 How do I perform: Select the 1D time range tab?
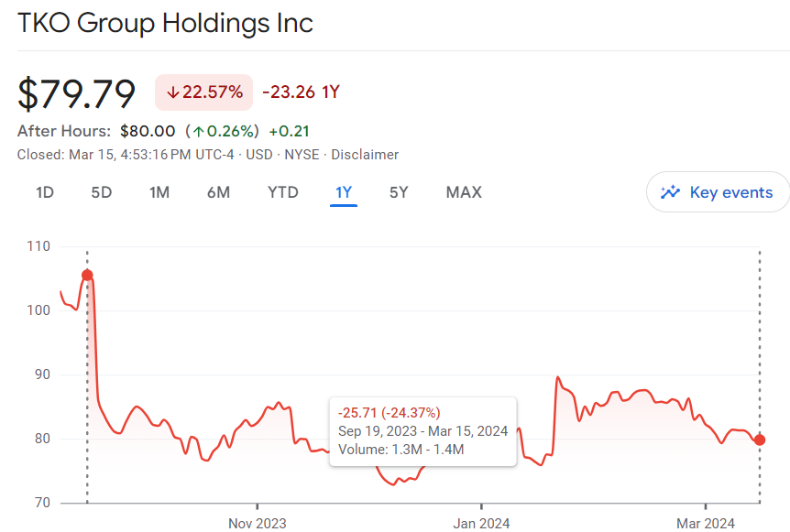45,192
